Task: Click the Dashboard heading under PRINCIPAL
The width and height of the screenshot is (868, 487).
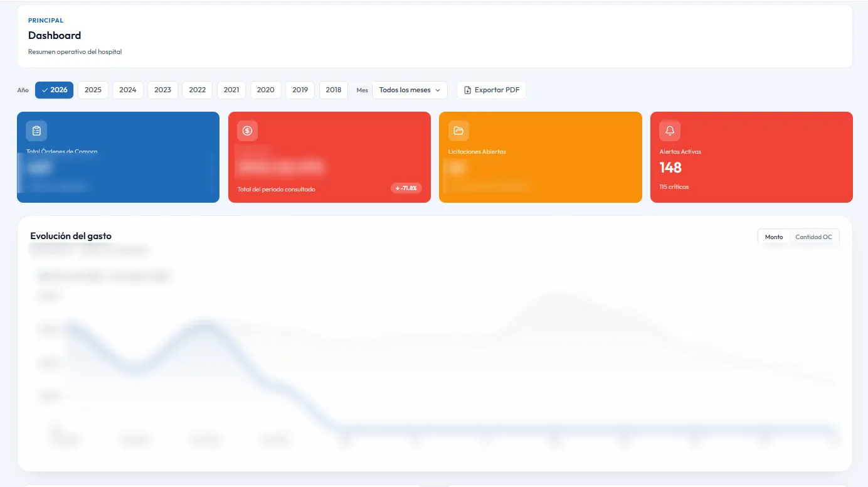Action: coord(54,35)
